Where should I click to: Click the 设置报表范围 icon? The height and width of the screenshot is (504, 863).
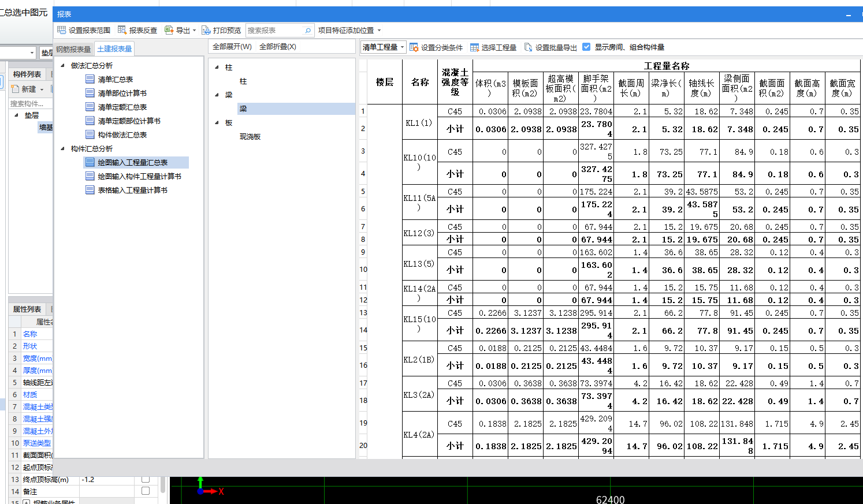point(62,30)
